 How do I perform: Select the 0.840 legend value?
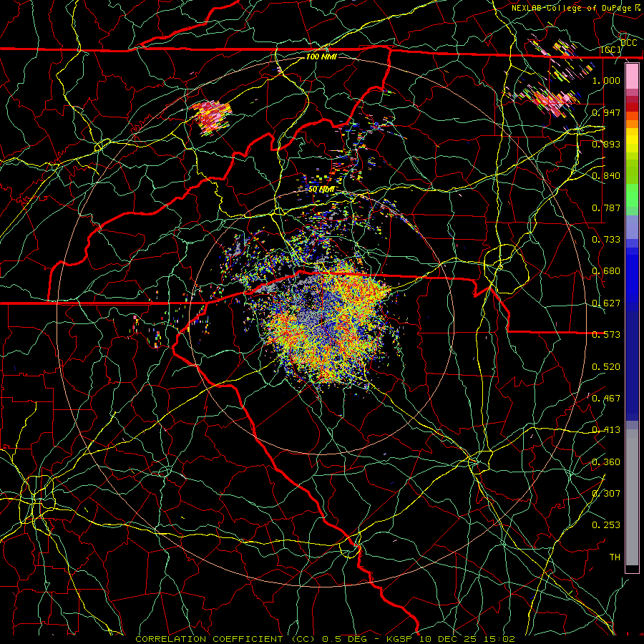[606, 176]
